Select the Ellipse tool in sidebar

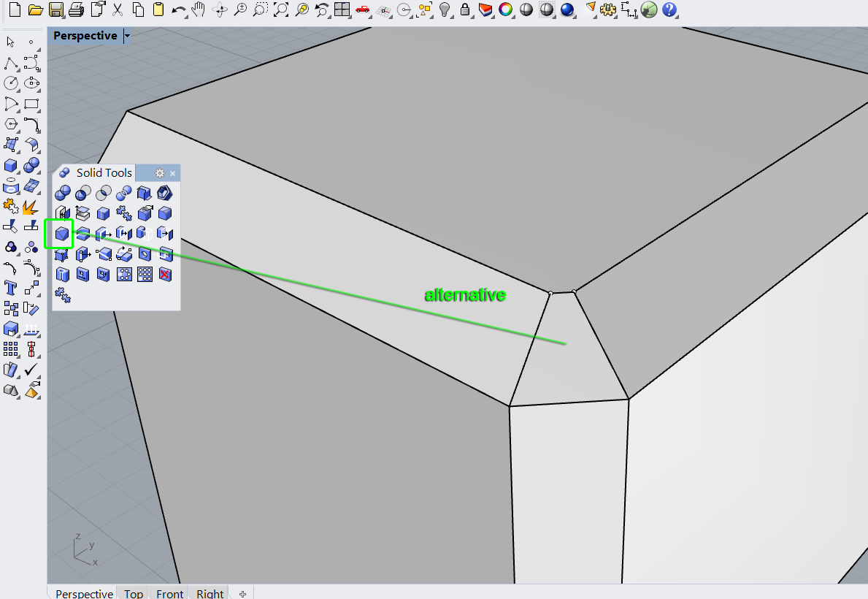tap(31, 83)
